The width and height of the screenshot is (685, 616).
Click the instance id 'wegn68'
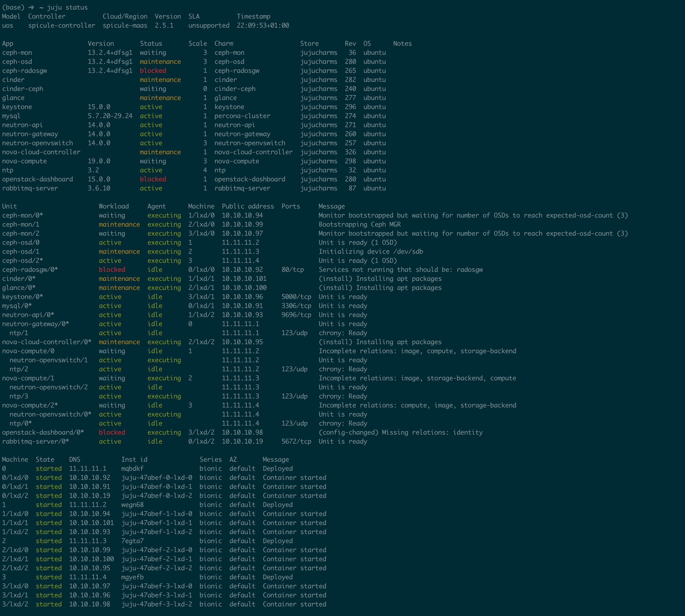(x=132, y=505)
